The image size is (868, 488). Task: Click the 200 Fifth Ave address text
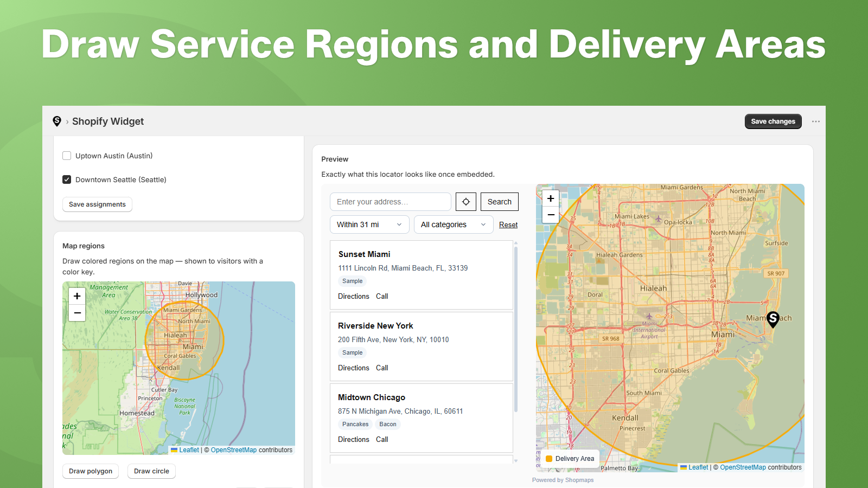click(393, 340)
